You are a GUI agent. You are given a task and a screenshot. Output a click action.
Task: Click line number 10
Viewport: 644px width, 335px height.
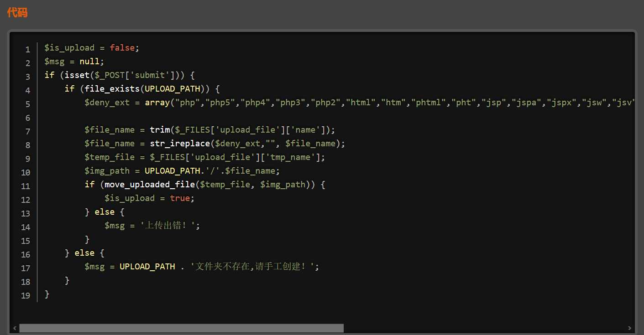pos(26,172)
